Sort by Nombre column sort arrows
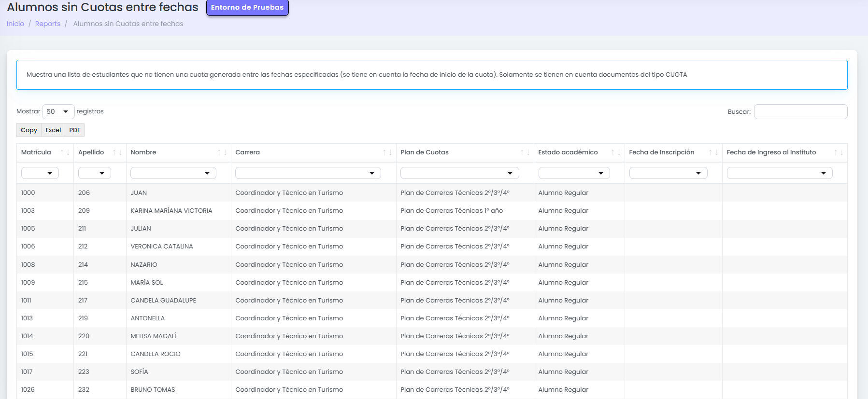 point(222,152)
